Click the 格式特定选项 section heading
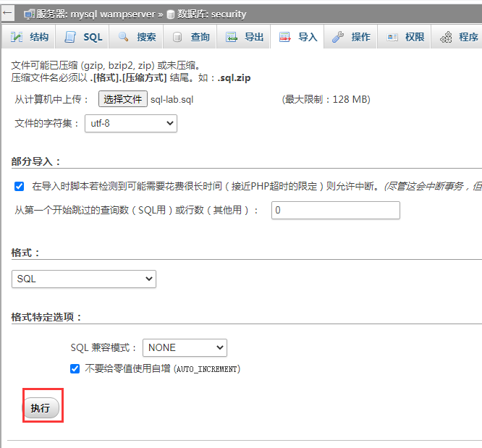Image resolution: width=482 pixels, height=448 pixels. [46, 317]
